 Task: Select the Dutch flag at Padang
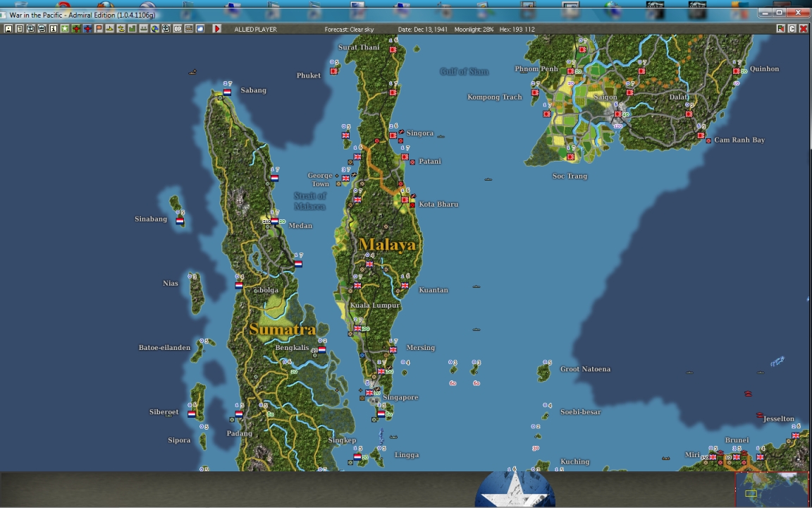pyautogui.click(x=239, y=414)
